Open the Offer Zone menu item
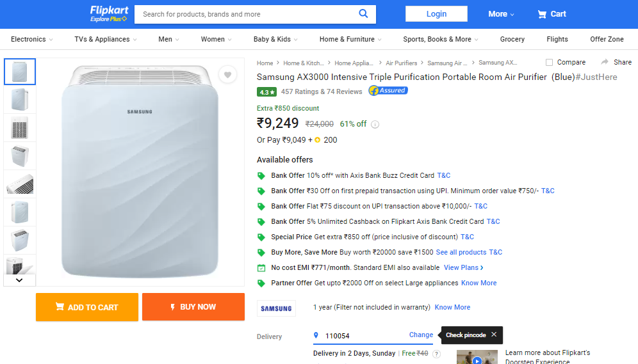638x364 pixels. tap(607, 40)
